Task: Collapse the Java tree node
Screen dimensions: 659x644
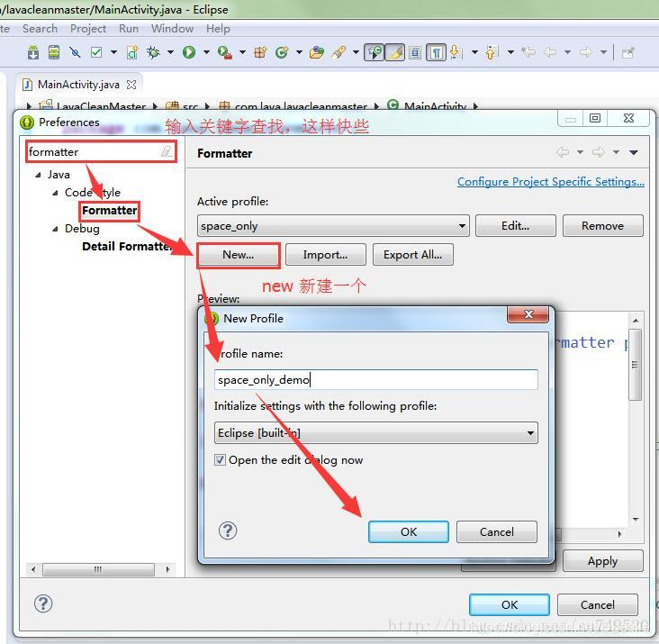Action: pos(38,175)
